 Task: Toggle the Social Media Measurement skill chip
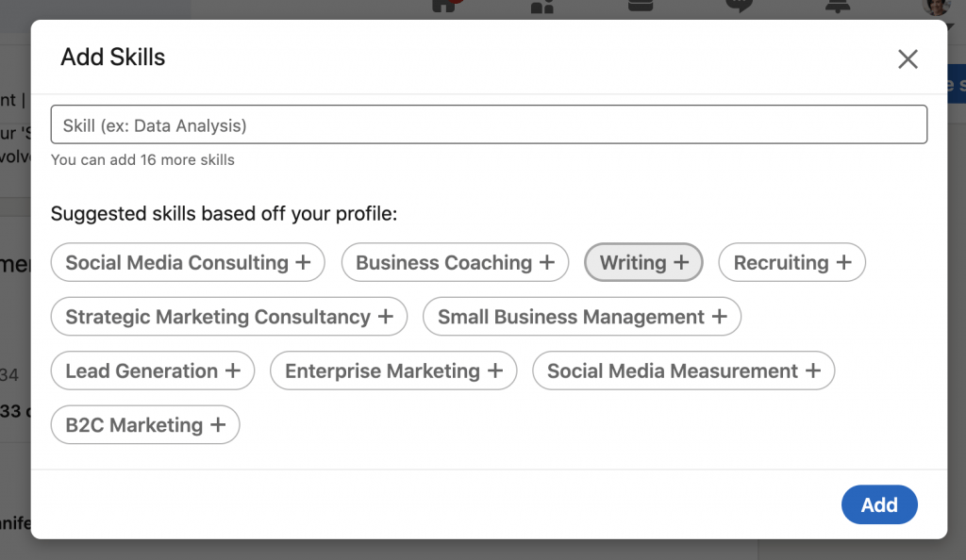pyautogui.click(x=683, y=371)
